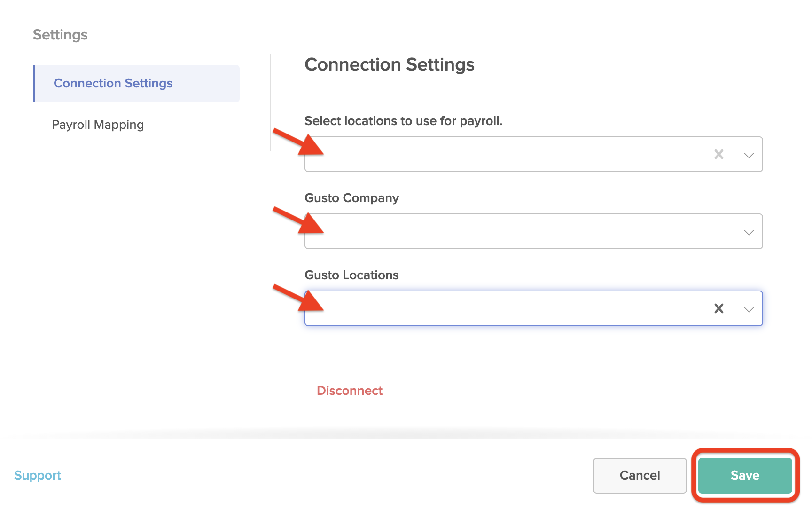Select the 'Select locations to use for payroll.' label

pyautogui.click(x=404, y=121)
